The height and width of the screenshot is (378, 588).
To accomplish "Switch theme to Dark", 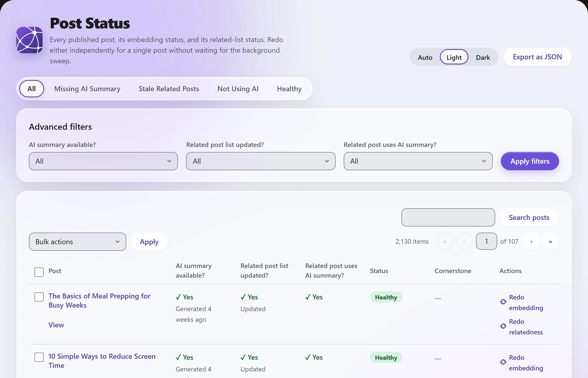I will tap(483, 57).
